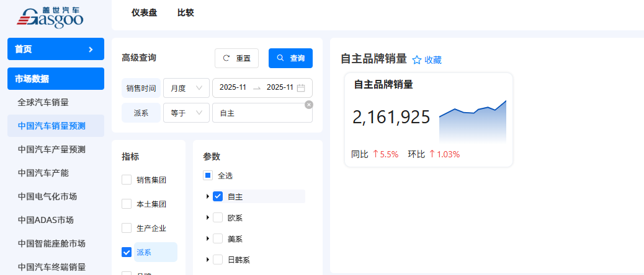This screenshot has width=644, height=275.
Task: Untick the 派系 indicator checkbox
Action: (x=127, y=252)
